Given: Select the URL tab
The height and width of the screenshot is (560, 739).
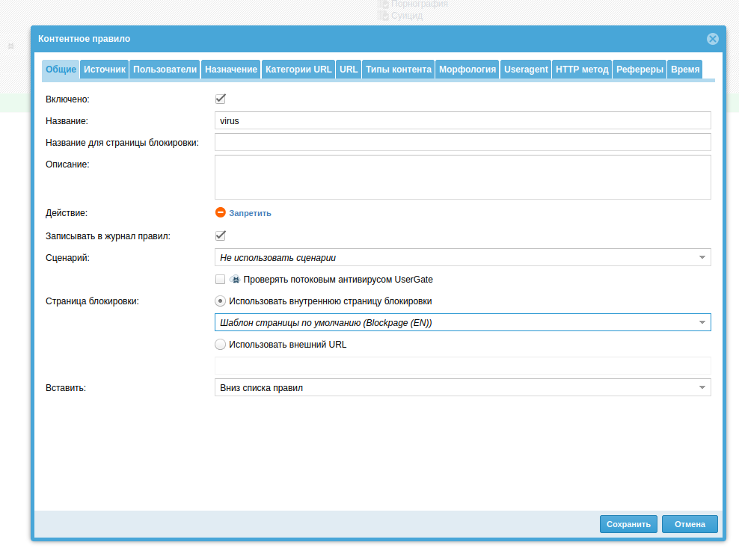Looking at the screenshot, I should coord(349,70).
